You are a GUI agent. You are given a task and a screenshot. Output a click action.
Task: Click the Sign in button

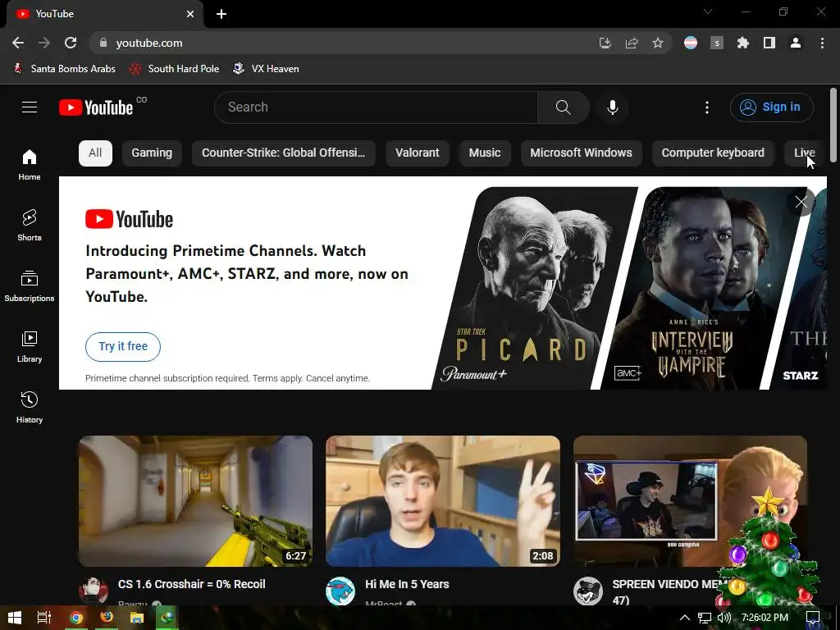[x=771, y=107]
